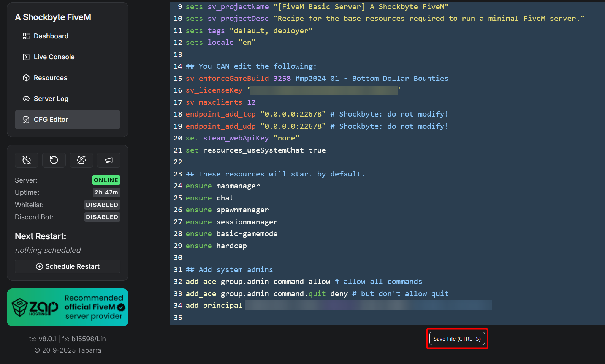Kick all players with the crossed-out group icon

pos(81,160)
